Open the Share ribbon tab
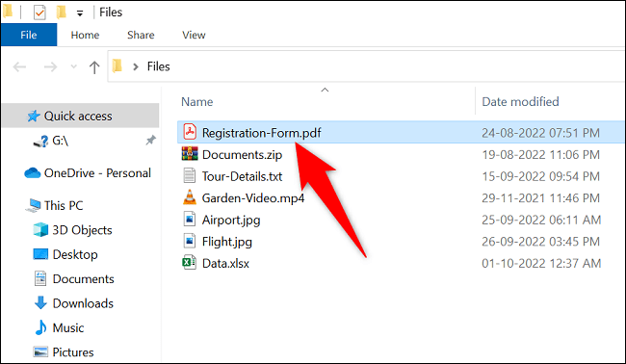The height and width of the screenshot is (364, 626). coord(141,35)
